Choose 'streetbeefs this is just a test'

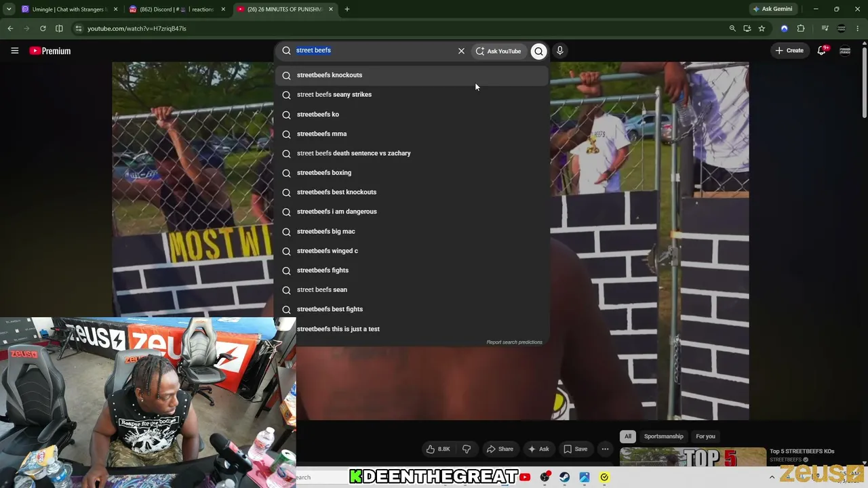412,329
